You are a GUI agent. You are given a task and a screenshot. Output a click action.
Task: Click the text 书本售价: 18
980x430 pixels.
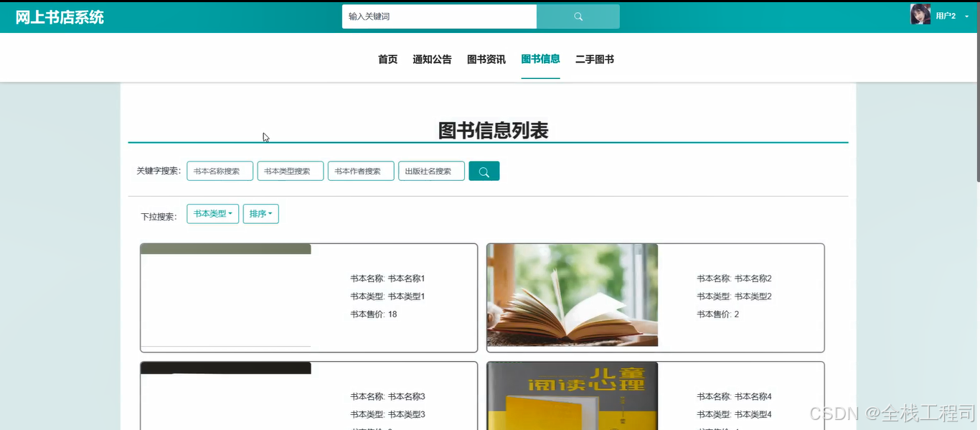(x=374, y=314)
